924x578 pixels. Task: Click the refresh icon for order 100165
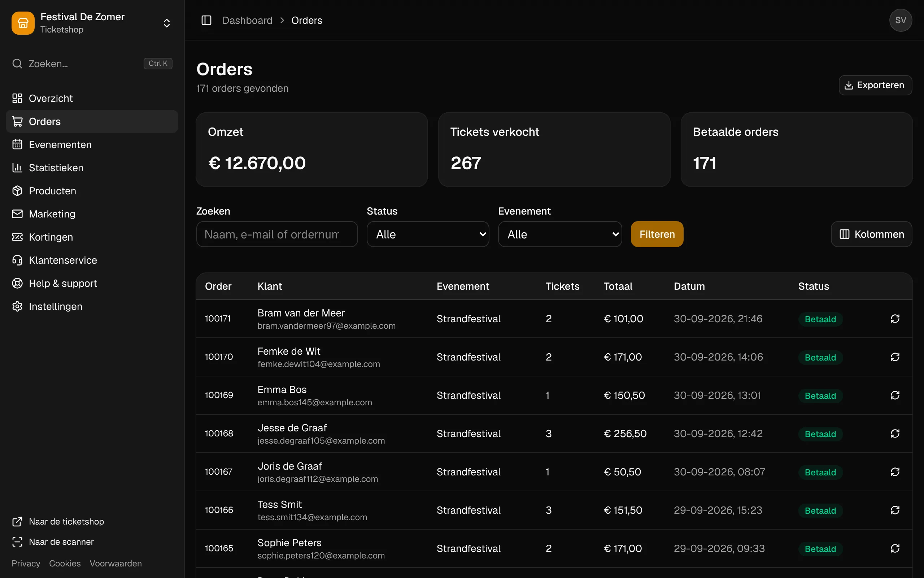point(895,548)
